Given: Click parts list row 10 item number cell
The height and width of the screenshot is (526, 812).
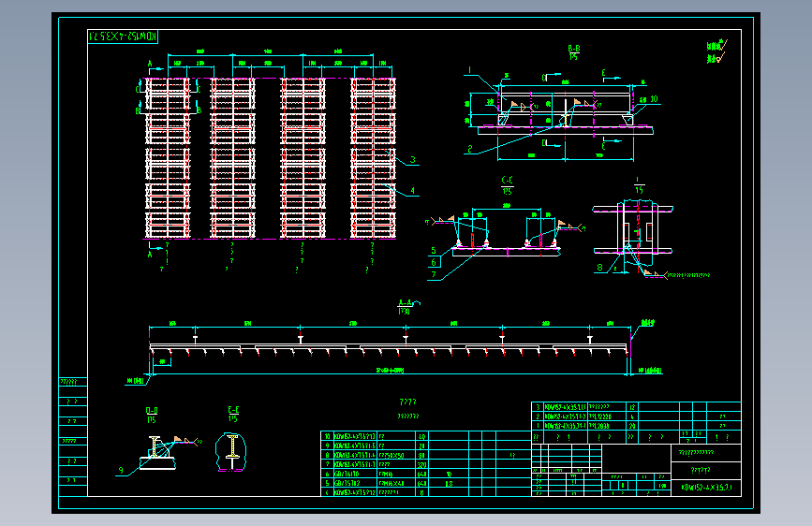Looking at the screenshot, I should pyautogui.click(x=327, y=436).
